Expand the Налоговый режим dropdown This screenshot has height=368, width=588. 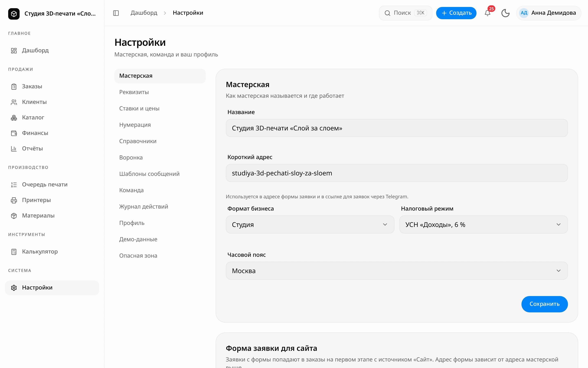(483, 224)
